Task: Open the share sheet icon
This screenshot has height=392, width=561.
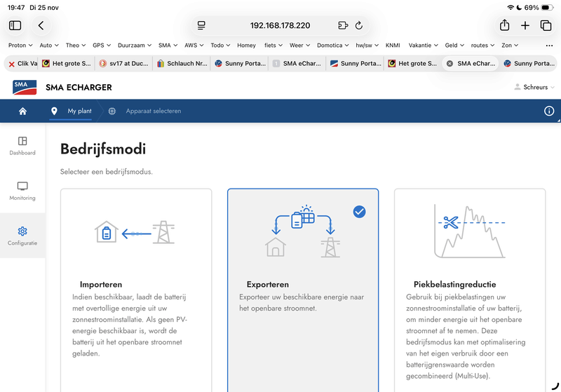Action: [504, 25]
